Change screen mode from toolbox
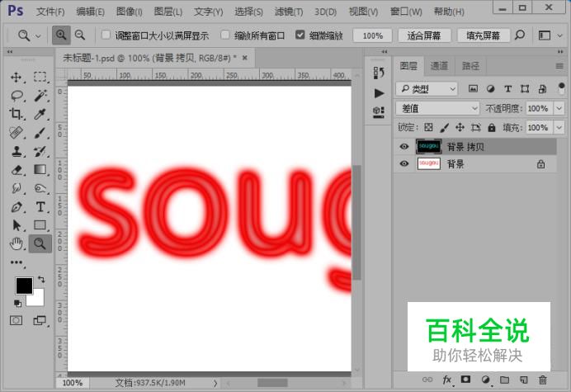Viewport: 571px width, 392px height. coord(40,320)
